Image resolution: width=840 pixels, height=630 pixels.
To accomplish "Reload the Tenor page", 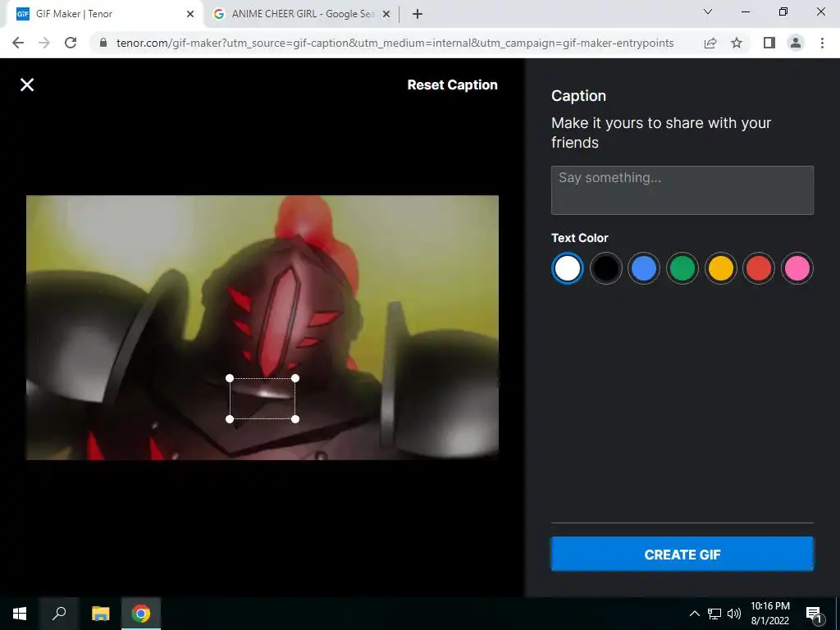I will [x=71, y=43].
